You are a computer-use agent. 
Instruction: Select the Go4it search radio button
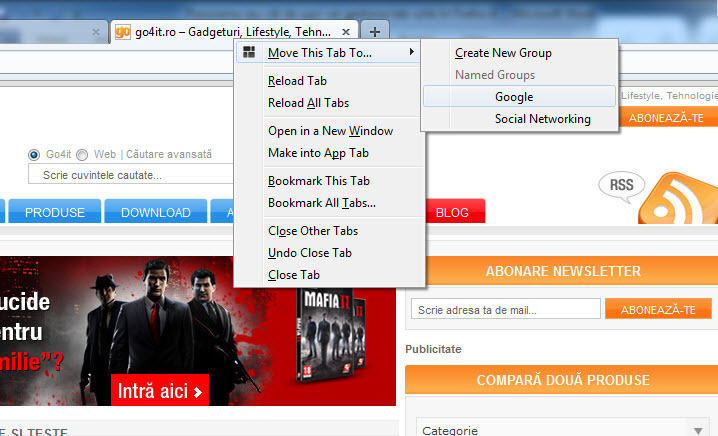click(34, 155)
